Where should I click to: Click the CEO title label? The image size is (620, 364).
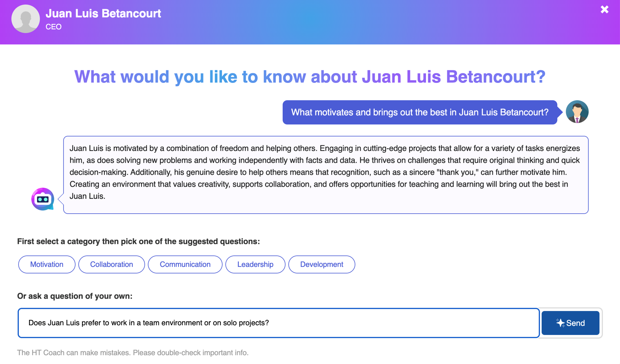pyautogui.click(x=54, y=27)
